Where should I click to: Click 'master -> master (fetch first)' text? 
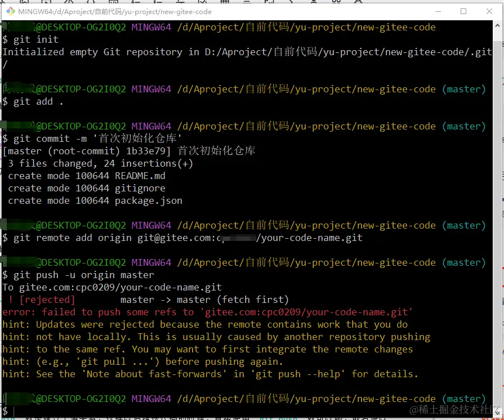[x=204, y=300]
